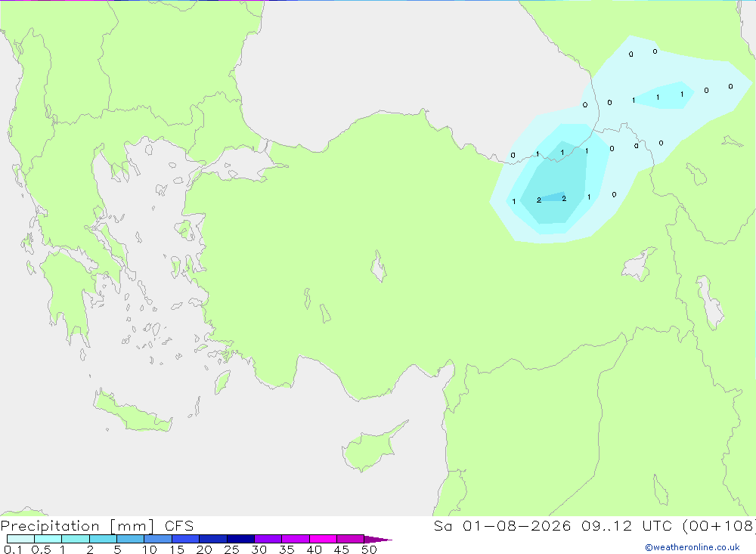
Task: Click the '5' legend scale label
Action: tap(117, 549)
